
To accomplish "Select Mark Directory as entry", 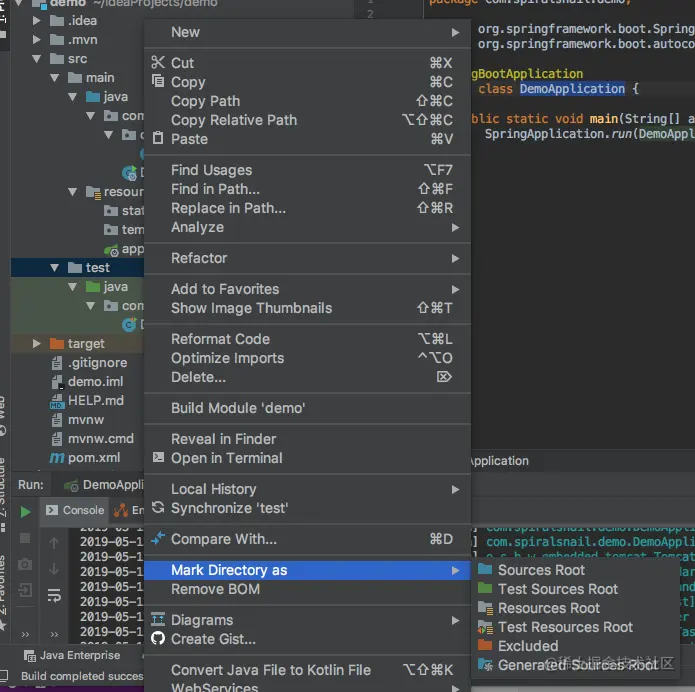I will pyautogui.click(x=307, y=570).
